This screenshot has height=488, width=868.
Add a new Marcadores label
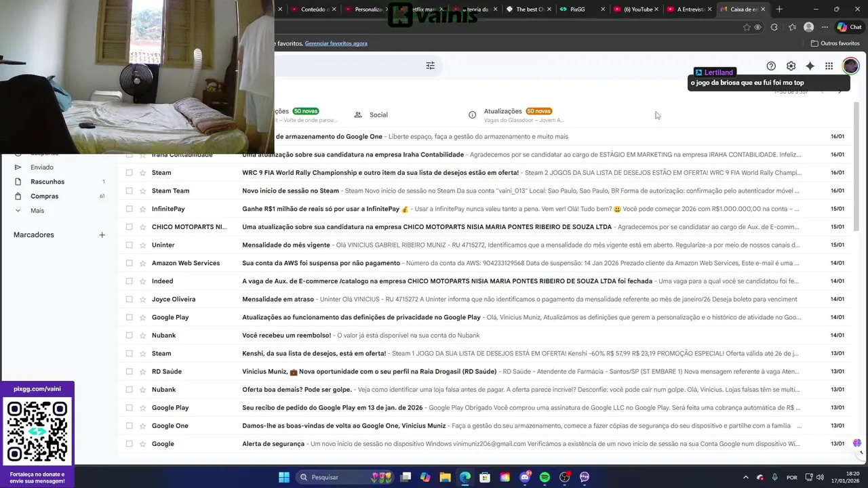102,235
